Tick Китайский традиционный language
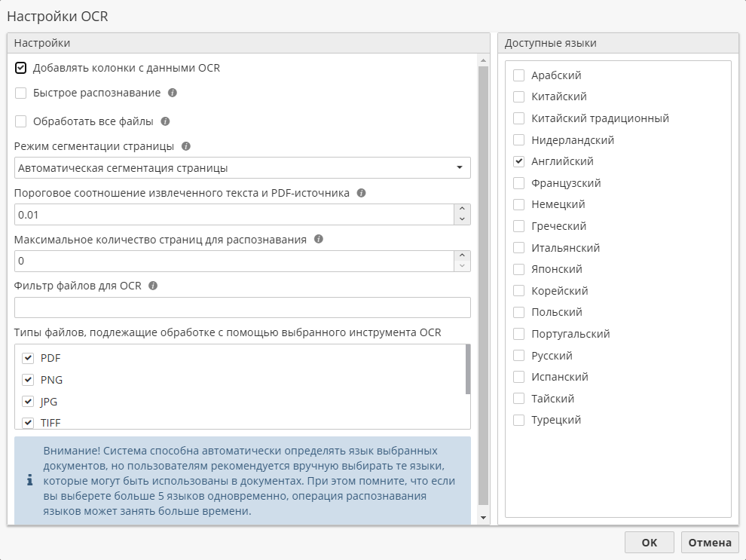The width and height of the screenshot is (746, 560). [x=518, y=118]
